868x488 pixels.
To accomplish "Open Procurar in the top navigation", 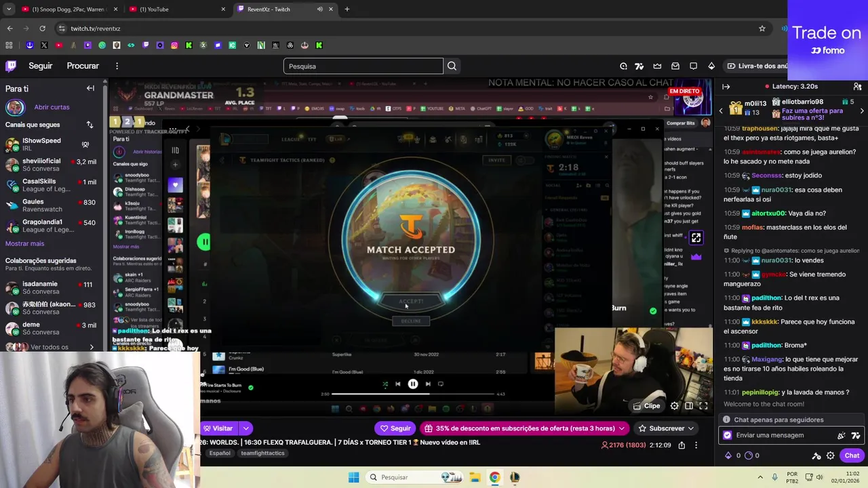I will 83,66.
